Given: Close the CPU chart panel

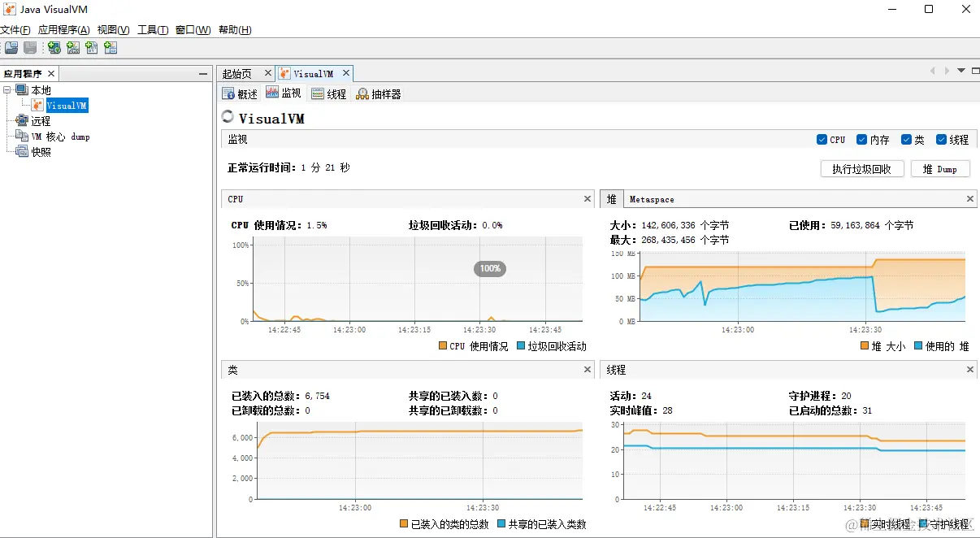Looking at the screenshot, I should 588,199.
